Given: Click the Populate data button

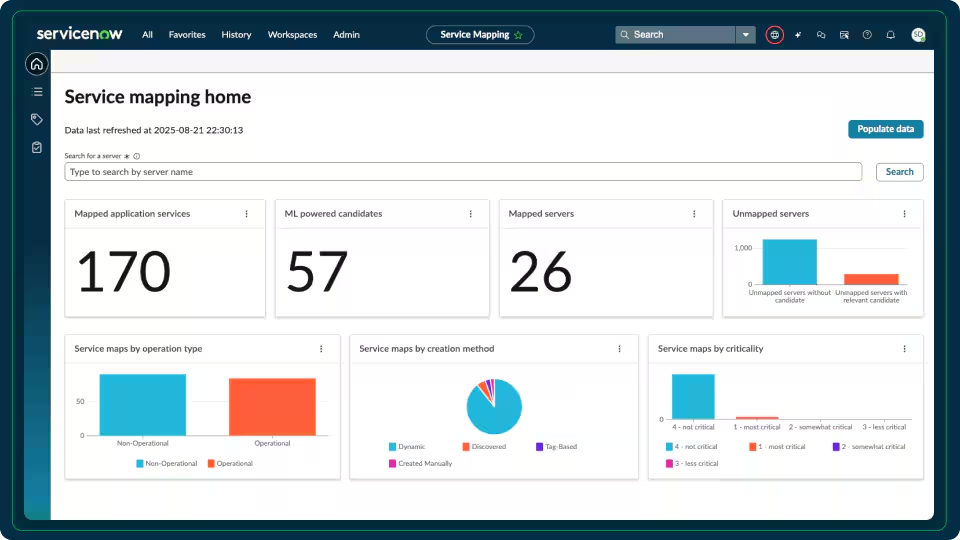Looking at the screenshot, I should point(885,129).
